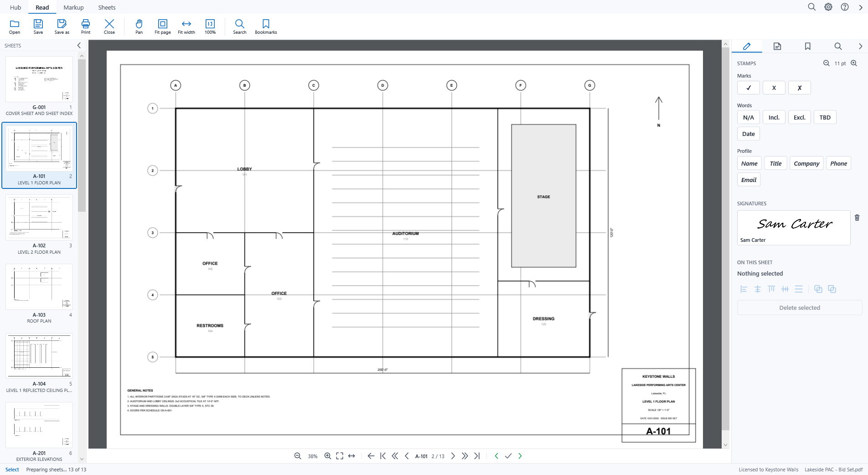
Task: Delete the Sam Carter signature trash icon
Action: [857, 218]
